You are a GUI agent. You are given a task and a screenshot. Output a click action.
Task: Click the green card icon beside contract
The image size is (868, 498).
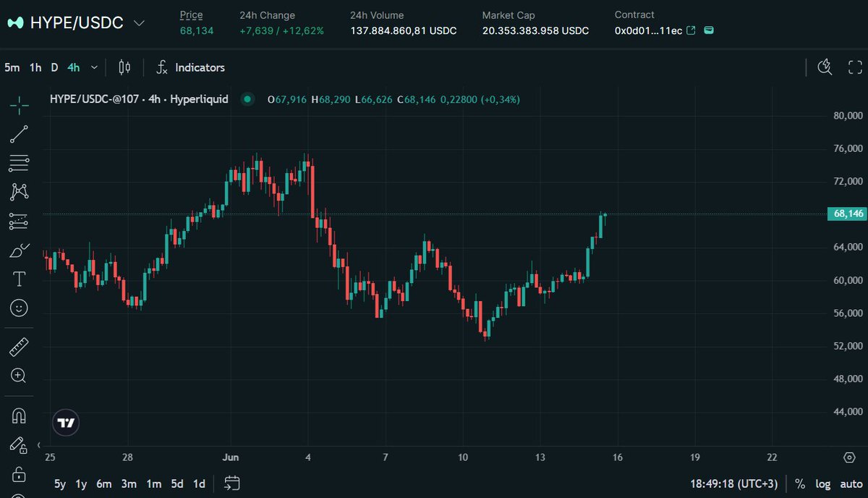pos(709,30)
